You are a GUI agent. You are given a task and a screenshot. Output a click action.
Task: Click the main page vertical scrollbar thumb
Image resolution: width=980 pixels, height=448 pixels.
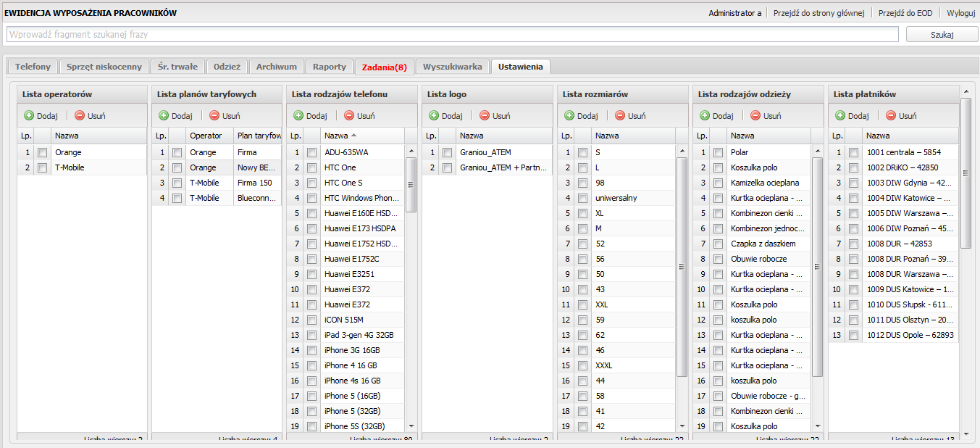[x=966, y=173]
